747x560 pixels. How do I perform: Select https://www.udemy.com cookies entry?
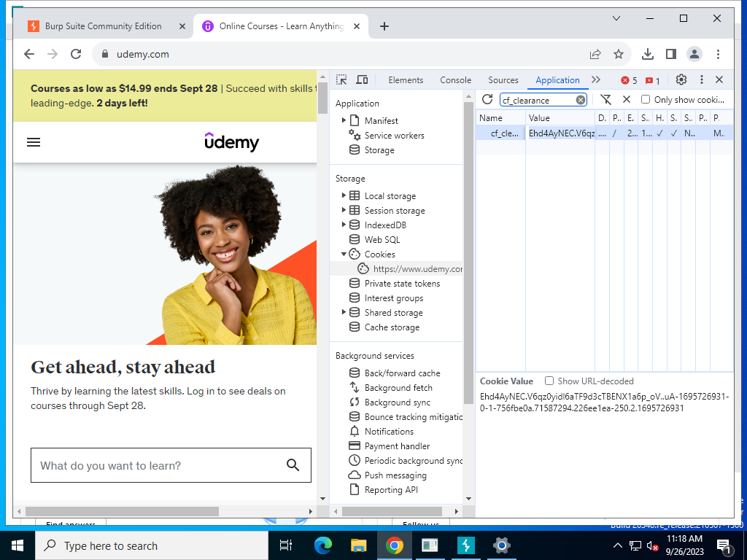411,269
